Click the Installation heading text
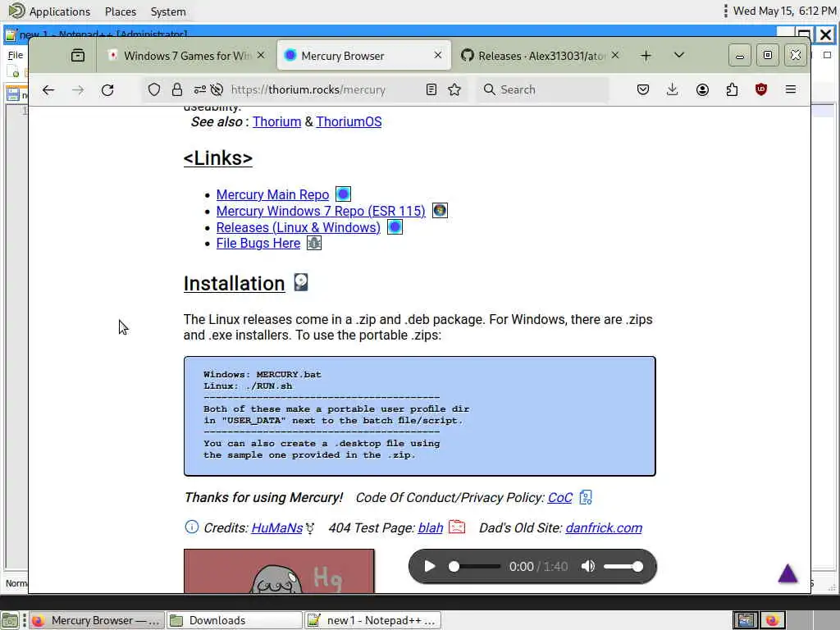840x630 pixels. [x=234, y=283]
